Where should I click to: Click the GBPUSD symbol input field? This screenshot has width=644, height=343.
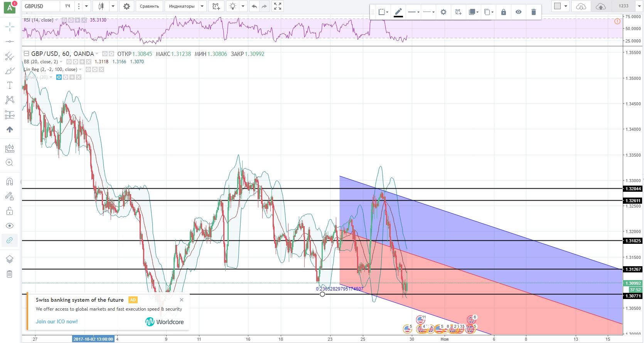[x=41, y=6]
